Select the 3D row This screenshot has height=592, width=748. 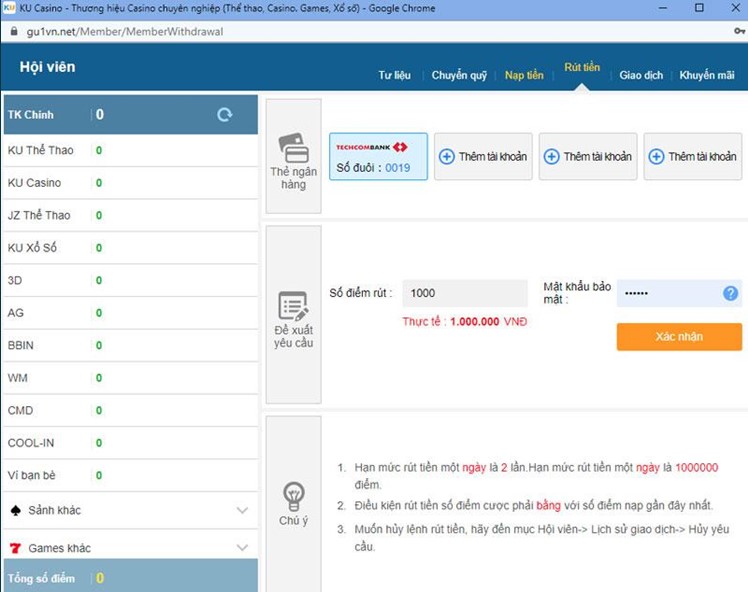pyautogui.click(x=131, y=280)
